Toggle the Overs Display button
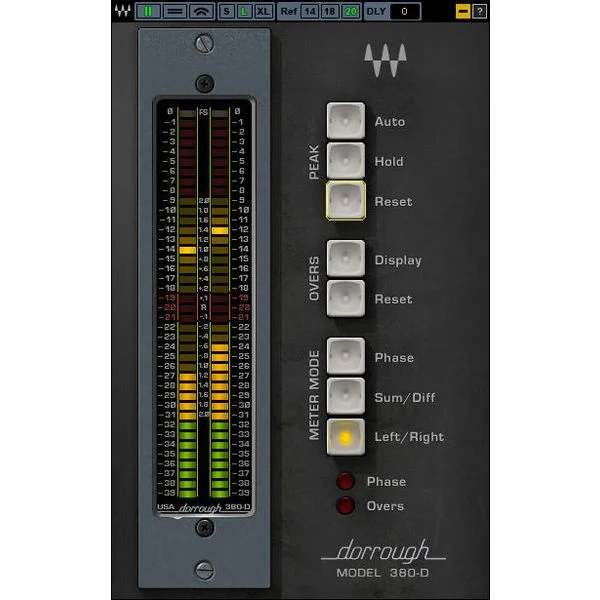600x600 pixels. pyautogui.click(x=346, y=259)
